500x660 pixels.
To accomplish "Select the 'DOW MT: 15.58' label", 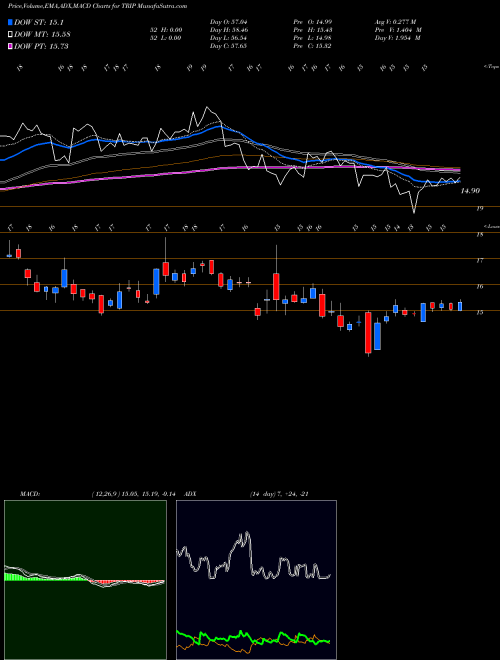I will click(42, 35).
